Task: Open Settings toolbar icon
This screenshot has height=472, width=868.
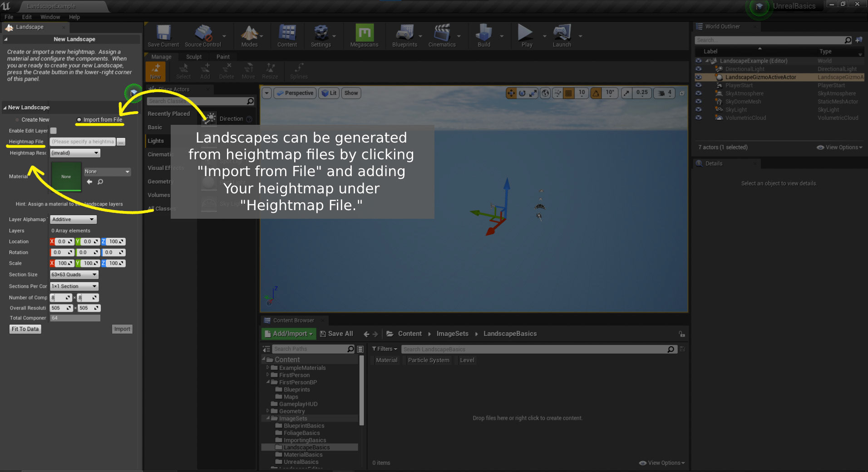Action: 321,36
